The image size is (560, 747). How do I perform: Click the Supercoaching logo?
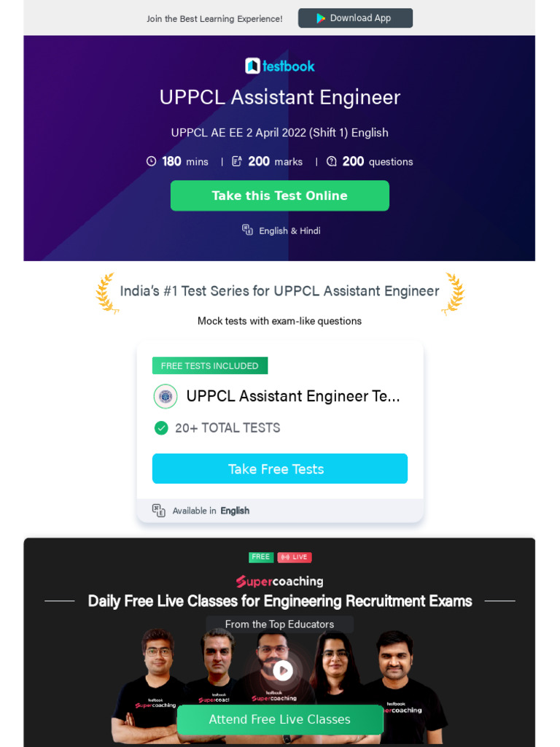279,581
